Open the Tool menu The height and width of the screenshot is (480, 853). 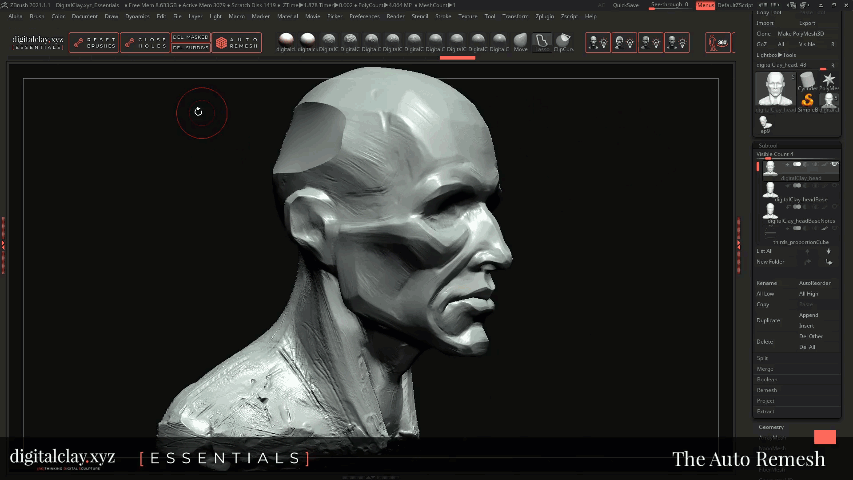[x=490, y=16]
